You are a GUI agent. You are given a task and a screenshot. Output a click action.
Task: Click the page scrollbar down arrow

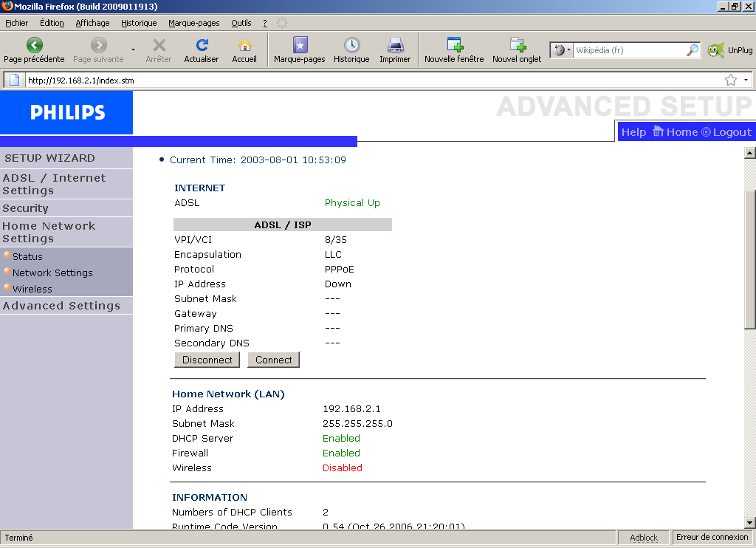(750, 522)
